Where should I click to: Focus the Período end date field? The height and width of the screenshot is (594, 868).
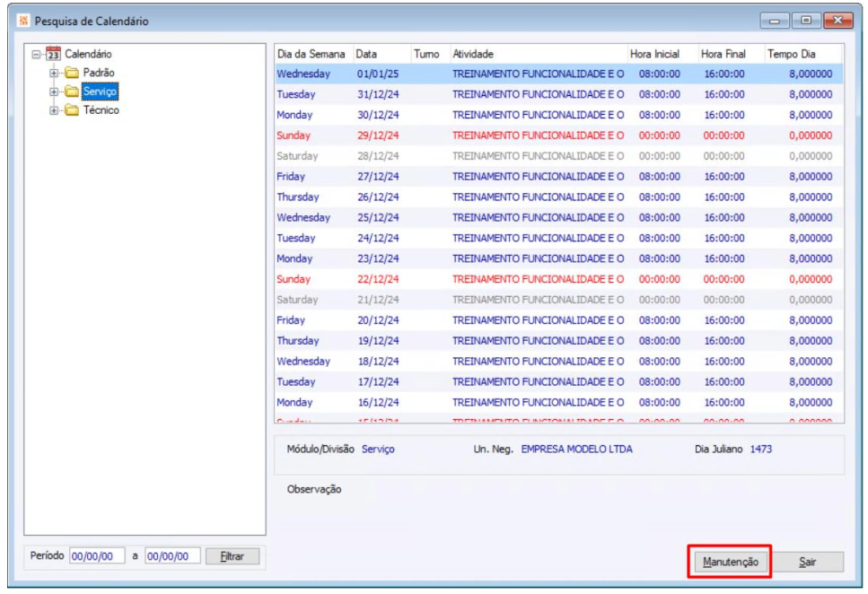point(172,556)
